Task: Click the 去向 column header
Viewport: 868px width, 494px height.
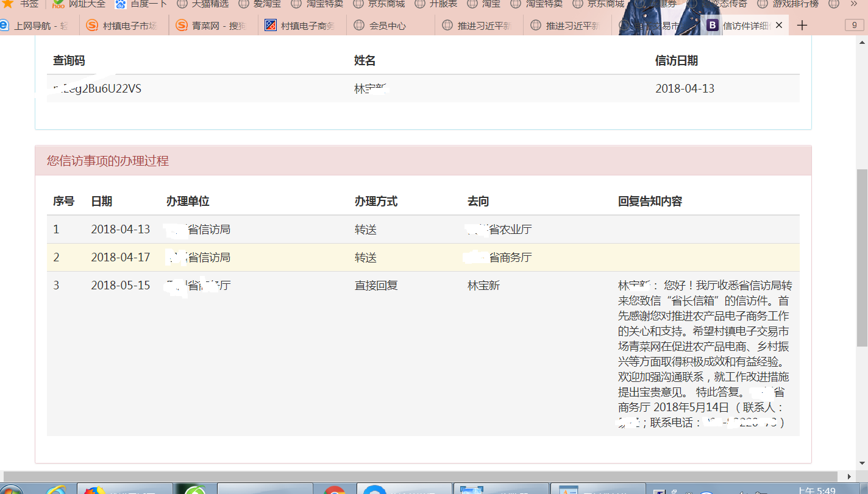Action: tap(478, 202)
